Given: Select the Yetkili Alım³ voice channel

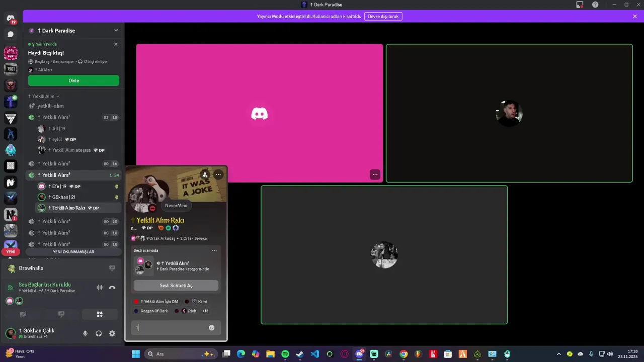Looking at the screenshot, I should point(73,175).
